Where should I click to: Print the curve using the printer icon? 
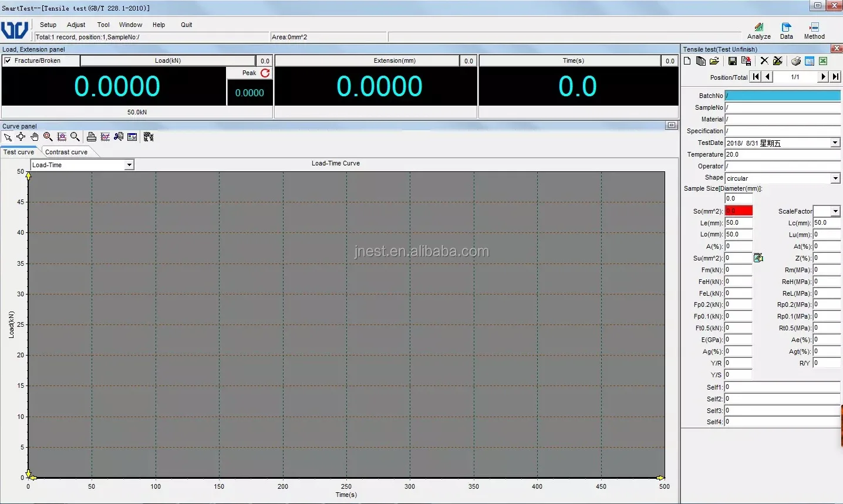click(91, 137)
